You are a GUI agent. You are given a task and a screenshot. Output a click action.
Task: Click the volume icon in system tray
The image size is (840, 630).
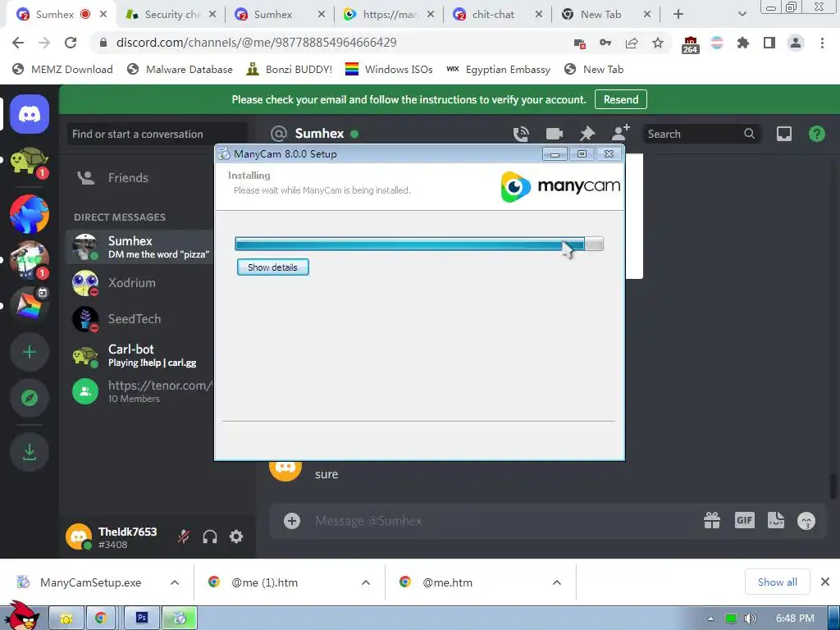(751, 619)
